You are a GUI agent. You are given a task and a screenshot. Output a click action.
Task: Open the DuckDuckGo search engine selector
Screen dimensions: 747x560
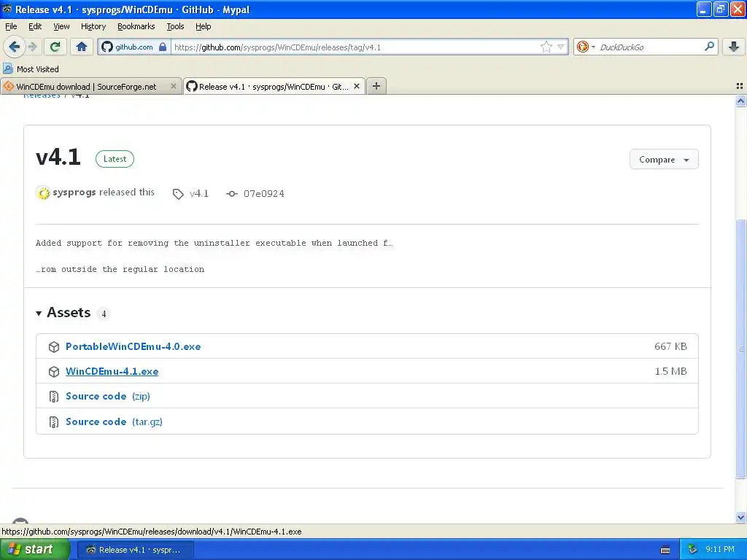[x=586, y=47]
